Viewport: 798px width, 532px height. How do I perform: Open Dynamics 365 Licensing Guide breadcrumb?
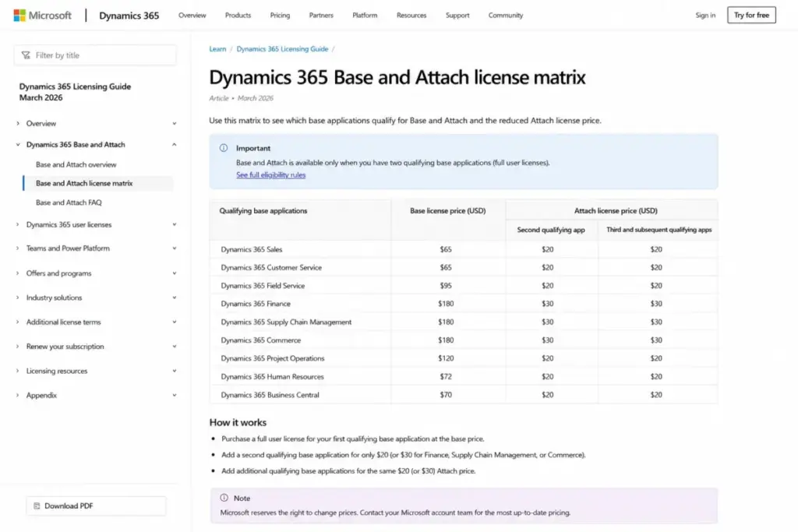tap(282, 49)
